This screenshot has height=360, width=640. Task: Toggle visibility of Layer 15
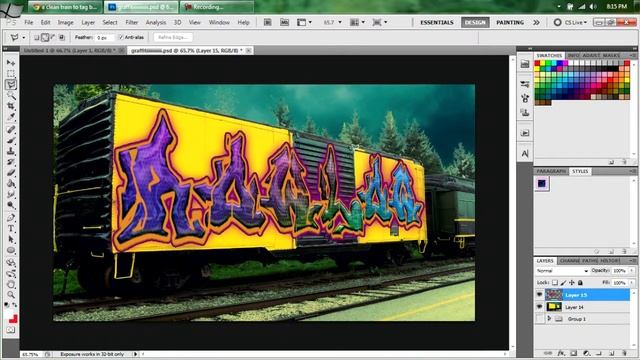coord(540,294)
